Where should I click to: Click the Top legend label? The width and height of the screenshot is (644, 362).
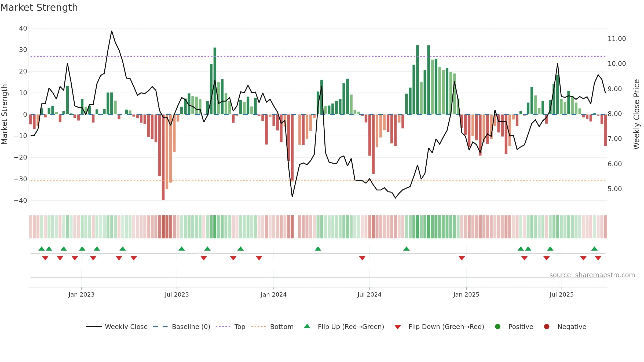(x=240, y=327)
